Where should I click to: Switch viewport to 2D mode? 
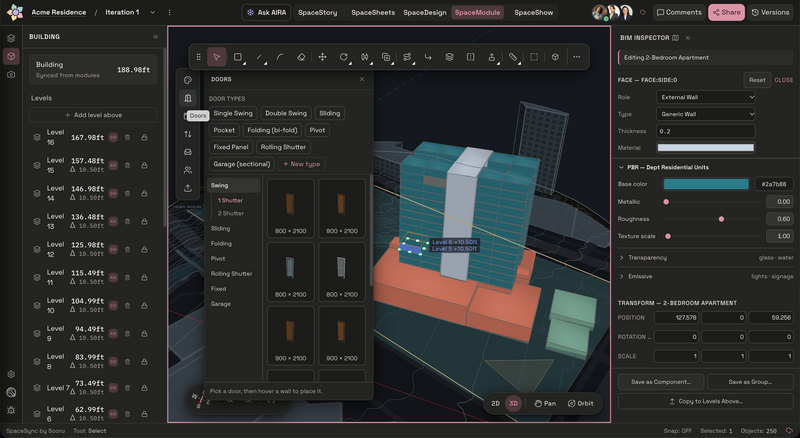[495, 403]
